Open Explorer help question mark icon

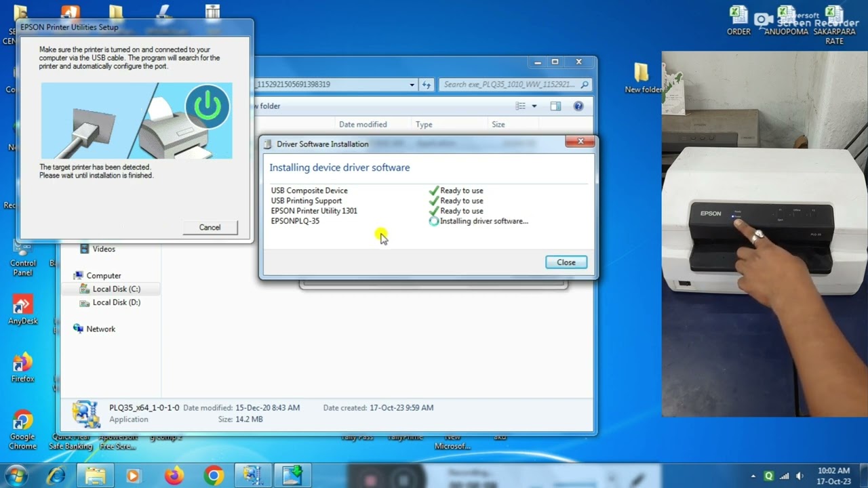tap(578, 106)
